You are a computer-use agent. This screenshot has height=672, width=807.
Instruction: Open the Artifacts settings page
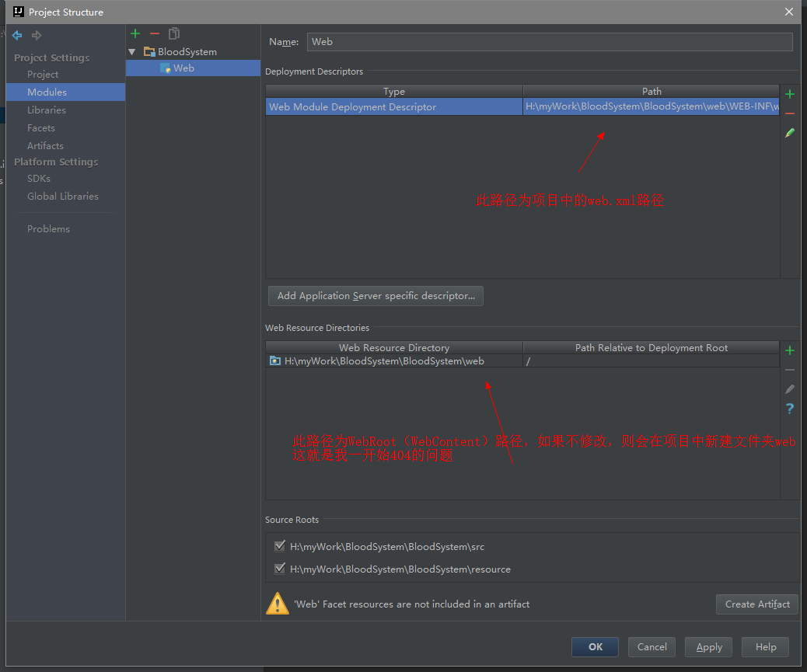pos(45,146)
